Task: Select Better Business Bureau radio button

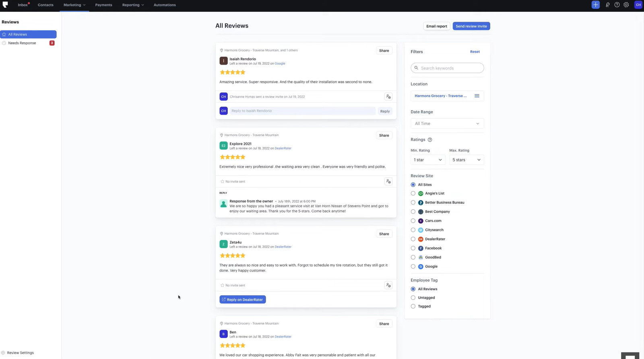Action: [413, 203]
